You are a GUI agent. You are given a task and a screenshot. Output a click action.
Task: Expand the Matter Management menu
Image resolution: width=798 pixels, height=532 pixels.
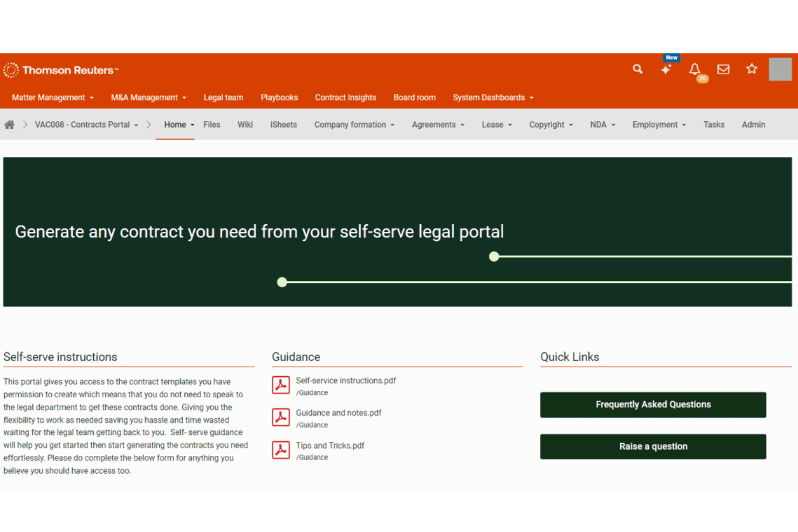point(53,98)
